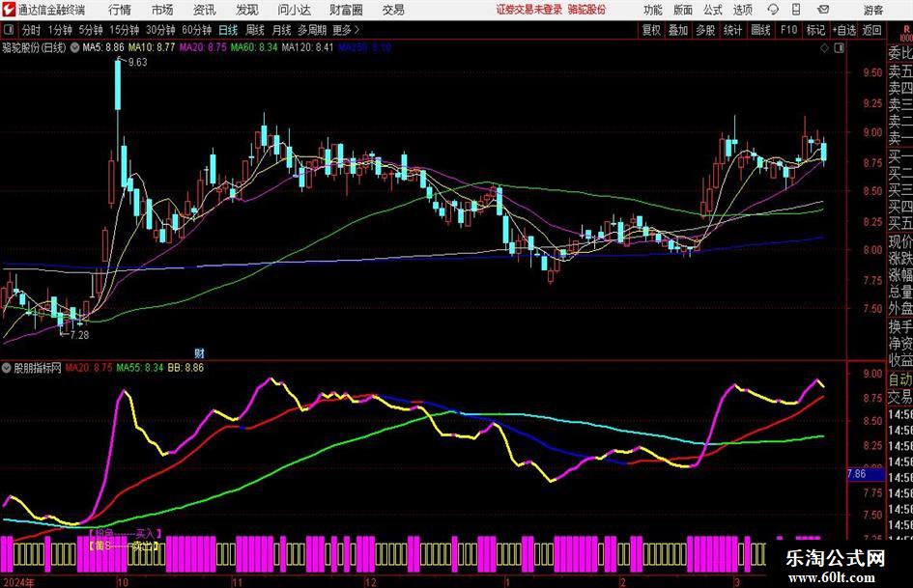The width and height of the screenshot is (913, 588).
Task: Switch to the 30分钟 period tab
Action: 160,30
